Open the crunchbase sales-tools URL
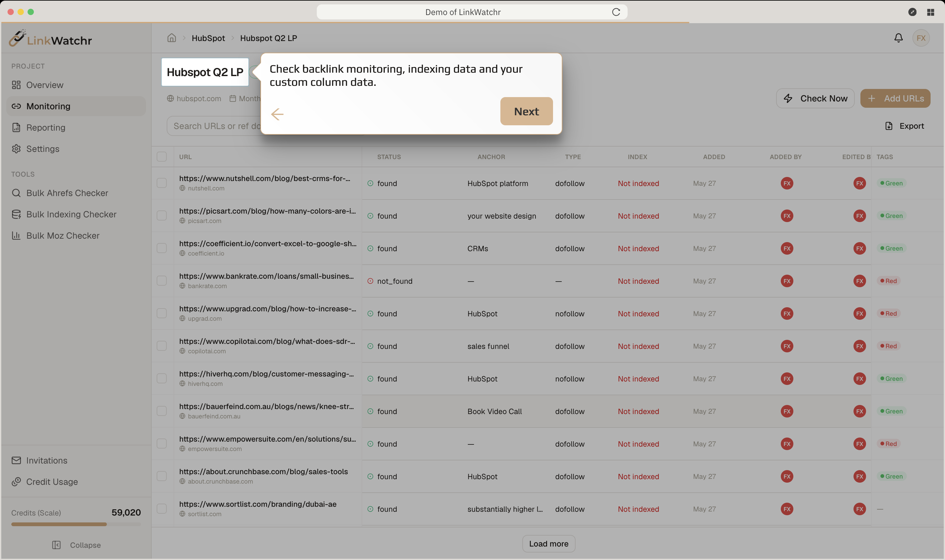This screenshot has width=945, height=560. pyautogui.click(x=264, y=471)
